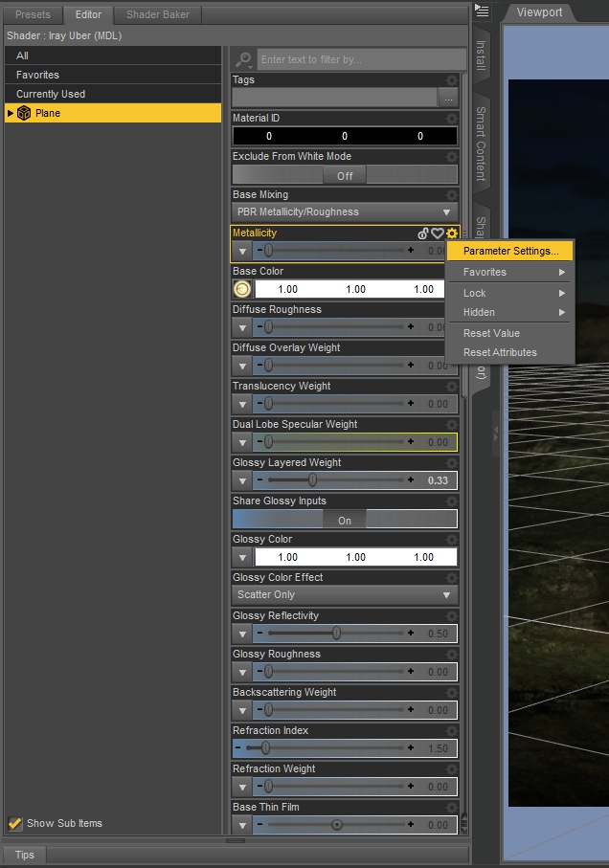This screenshot has width=609, height=868.
Task: Click the Metallicity link icon
Action: pyautogui.click(x=423, y=234)
